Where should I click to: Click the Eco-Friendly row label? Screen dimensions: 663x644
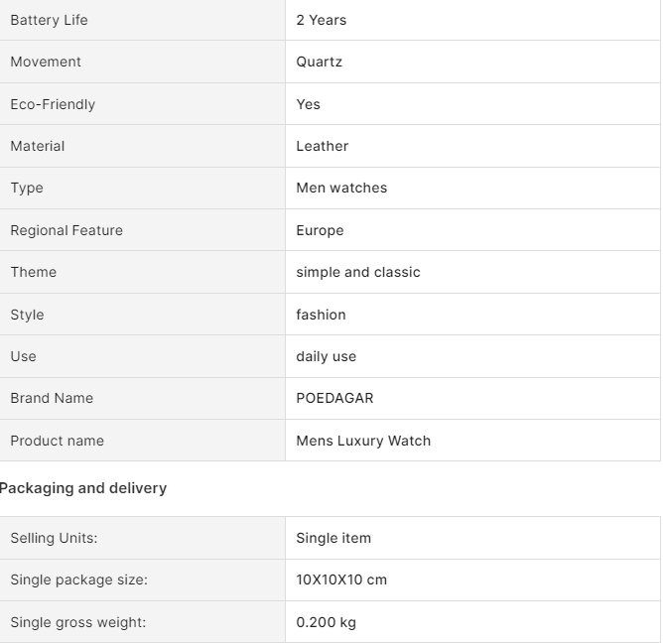pyautogui.click(x=53, y=104)
